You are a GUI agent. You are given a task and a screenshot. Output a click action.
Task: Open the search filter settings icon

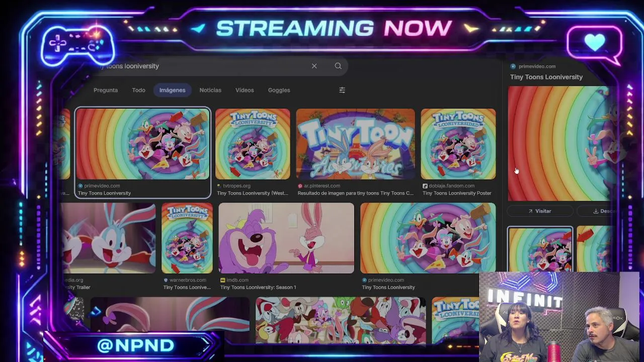(x=342, y=90)
